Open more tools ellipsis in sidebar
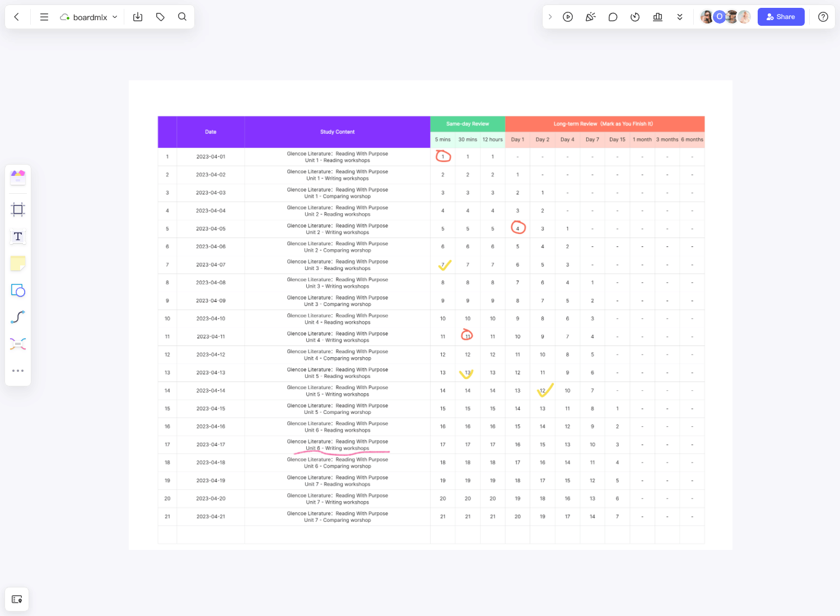The image size is (840, 616). click(18, 371)
